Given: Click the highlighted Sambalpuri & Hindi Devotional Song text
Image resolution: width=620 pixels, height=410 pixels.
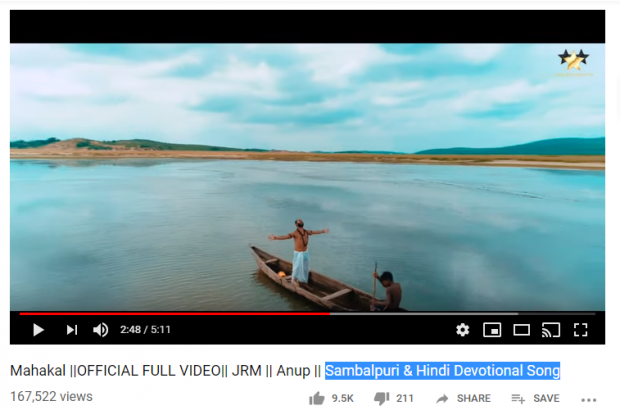Looking at the screenshot, I should [442, 371].
